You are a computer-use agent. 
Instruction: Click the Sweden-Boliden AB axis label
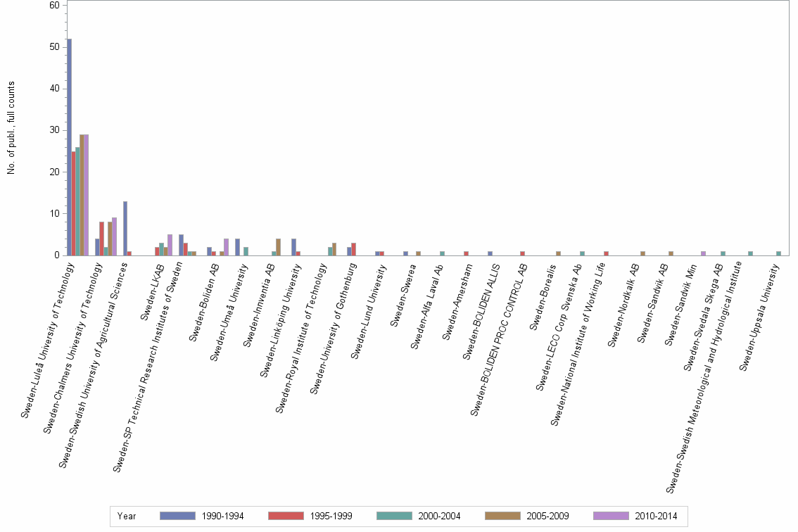(x=204, y=302)
